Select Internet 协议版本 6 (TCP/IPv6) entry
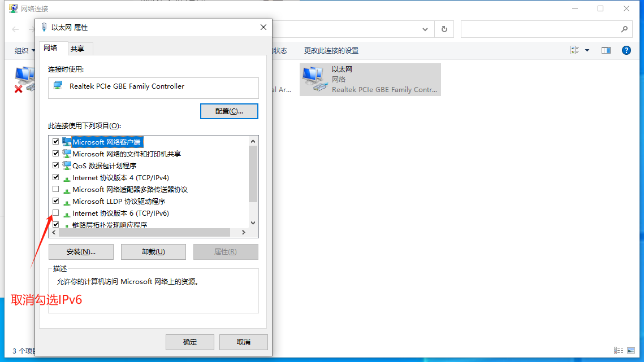Screen dimensions: 644x362 (x=121, y=213)
